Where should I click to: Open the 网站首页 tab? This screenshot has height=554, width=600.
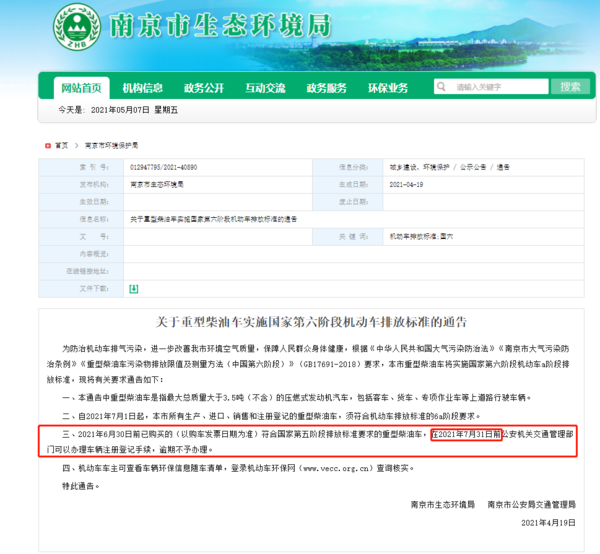click(x=81, y=87)
